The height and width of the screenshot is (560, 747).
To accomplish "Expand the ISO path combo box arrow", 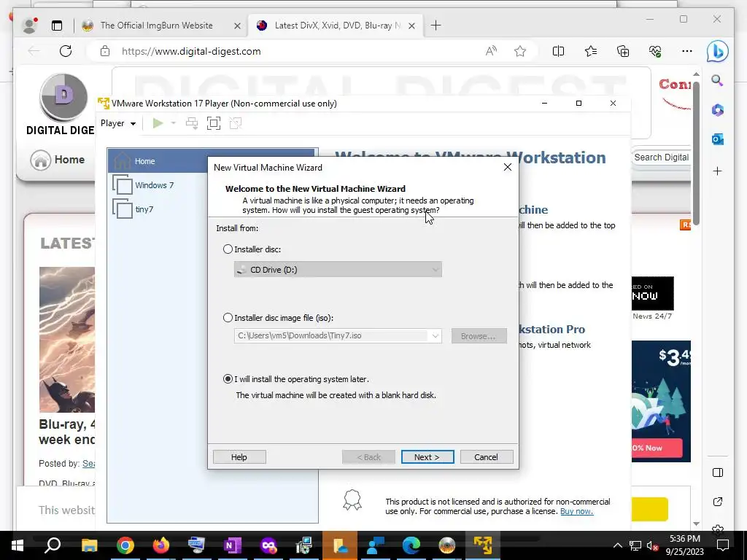I will click(x=435, y=335).
